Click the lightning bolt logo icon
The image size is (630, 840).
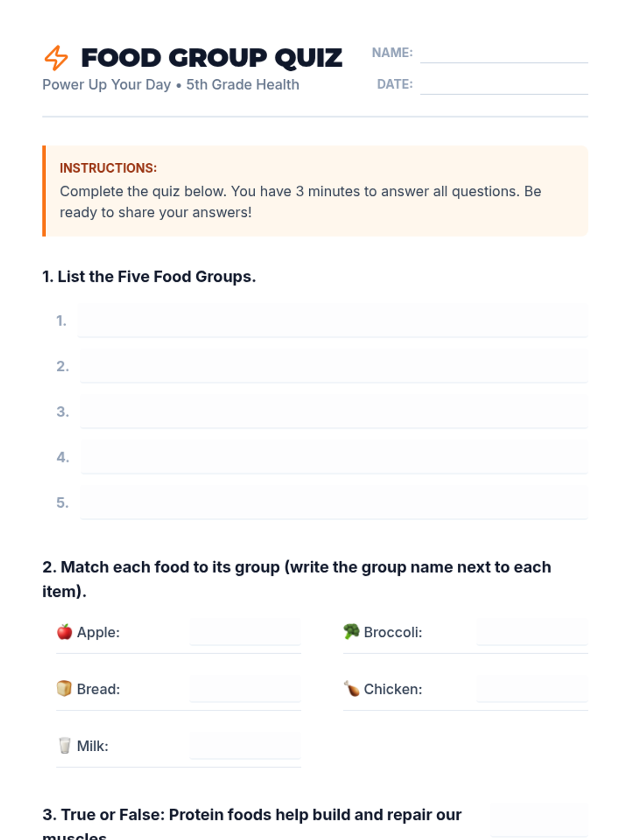56,58
